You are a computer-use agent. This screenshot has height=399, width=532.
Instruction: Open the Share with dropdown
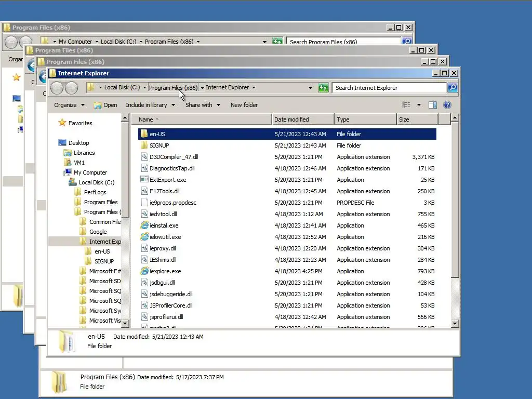coord(203,105)
